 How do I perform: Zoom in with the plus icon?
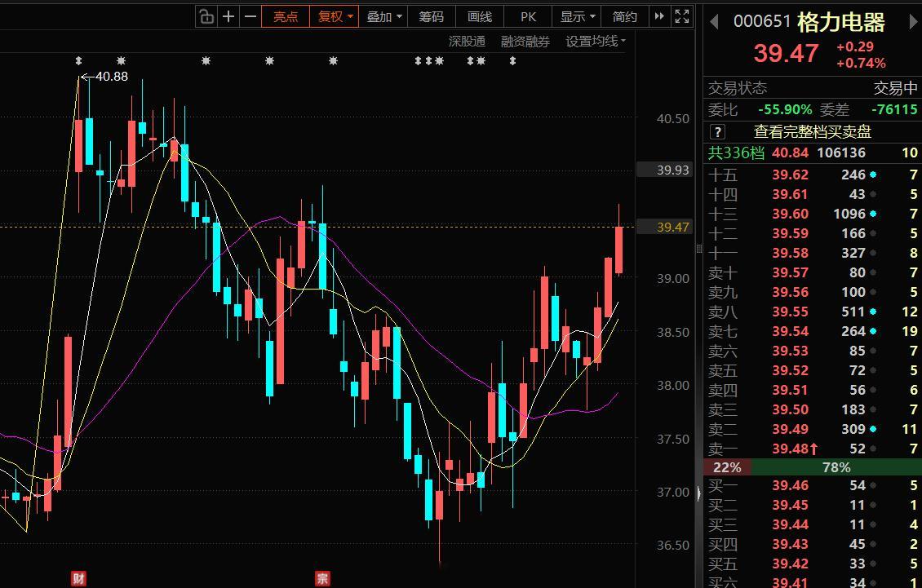(x=228, y=16)
